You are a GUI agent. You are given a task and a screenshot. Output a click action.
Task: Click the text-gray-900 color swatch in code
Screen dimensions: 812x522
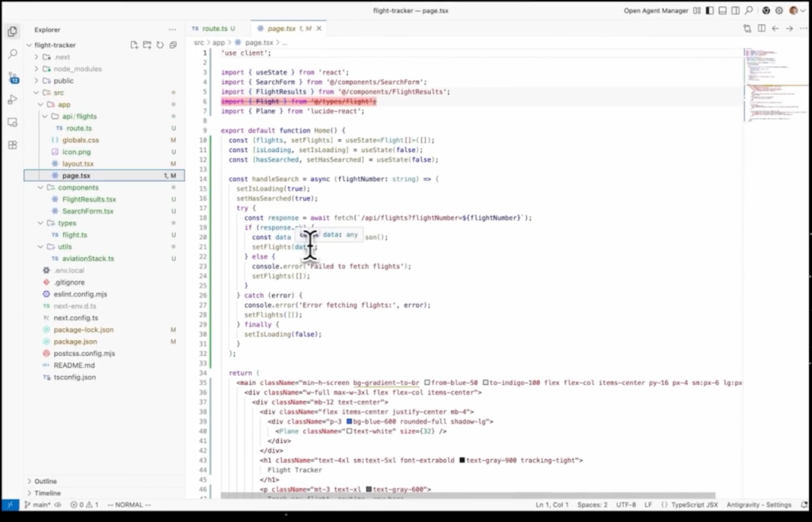[x=462, y=460]
